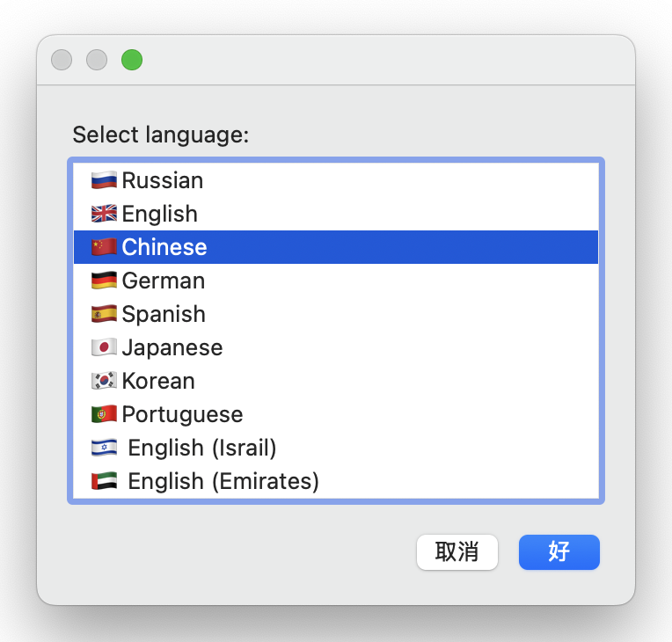This screenshot has width=672, height=642.
Task: Click the South Korean flag icon
Action: coord(104,381)
